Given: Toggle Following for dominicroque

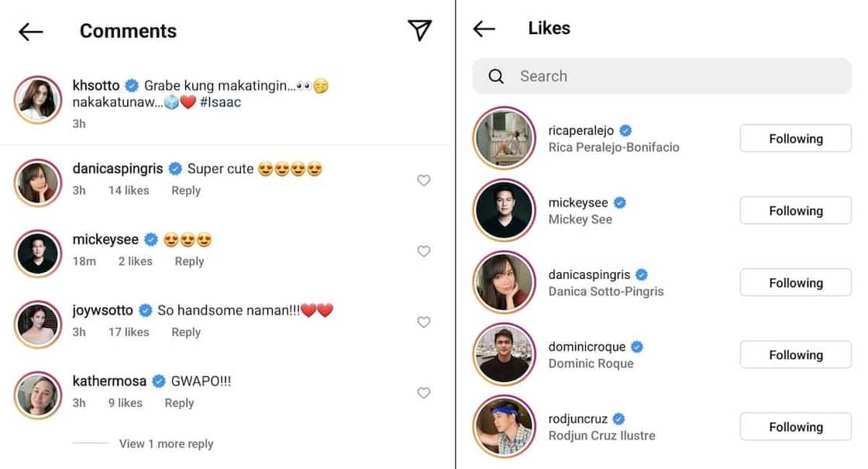Looking at the screenshot, I should [795, 355].
